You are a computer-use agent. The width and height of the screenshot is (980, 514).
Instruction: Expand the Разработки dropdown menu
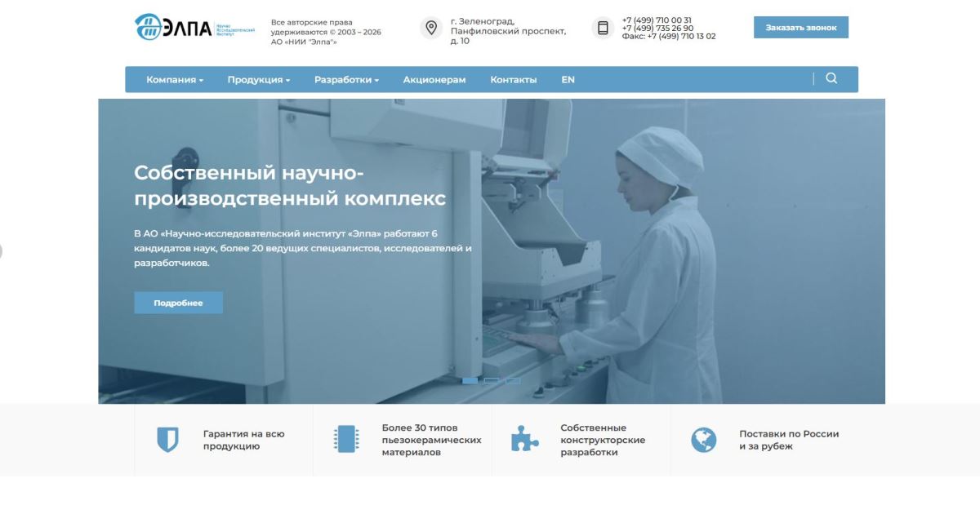346,80
